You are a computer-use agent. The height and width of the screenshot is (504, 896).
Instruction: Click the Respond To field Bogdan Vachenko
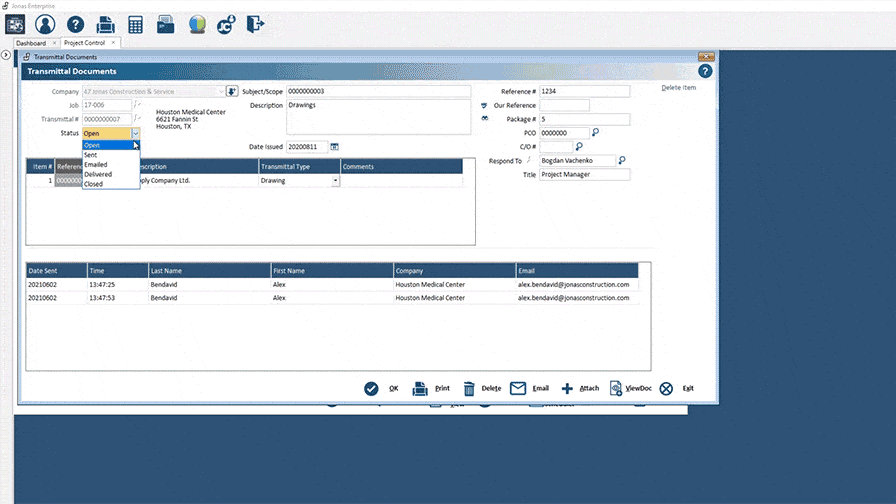(578, 161)
